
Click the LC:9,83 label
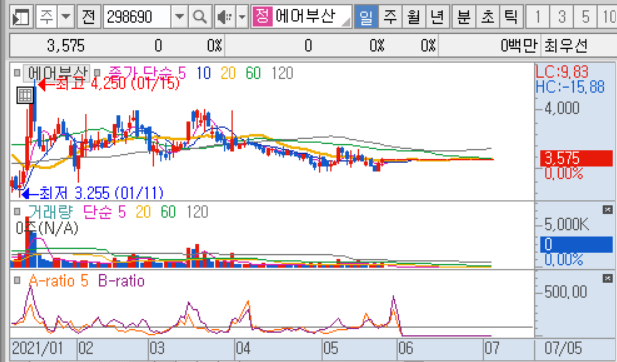tap(562, 72)
